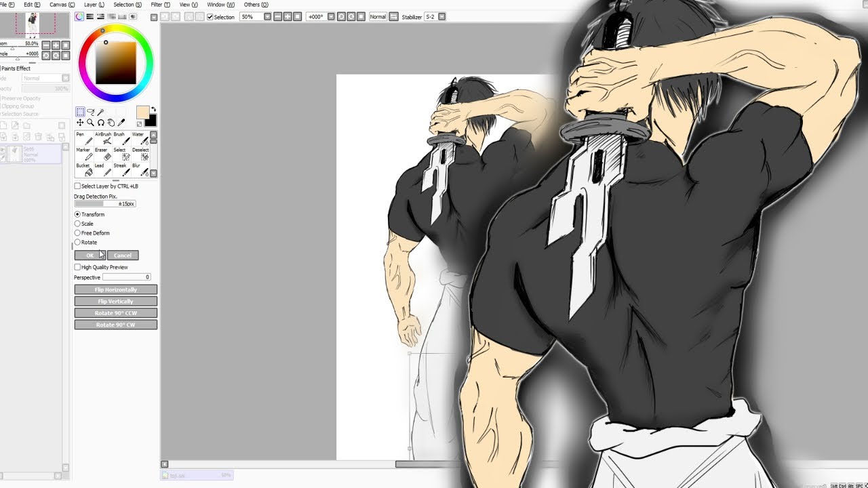
Task: Open the zoom 50% dropdown
Action: pos(267,17)
